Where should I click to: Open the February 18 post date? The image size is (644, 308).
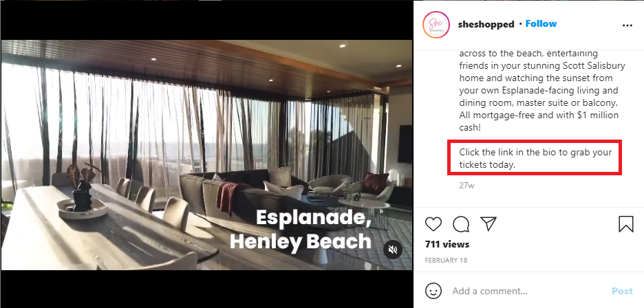pyautogui.click(x=446, y=260)
